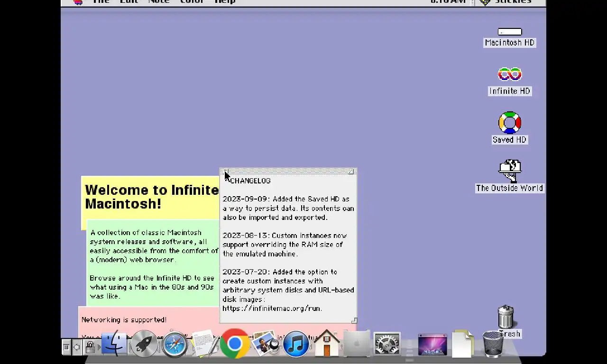This screenshot has width=607, height=364.
Task: Select the desktop Trash can labeled Trash
Action: pos(506,317)
